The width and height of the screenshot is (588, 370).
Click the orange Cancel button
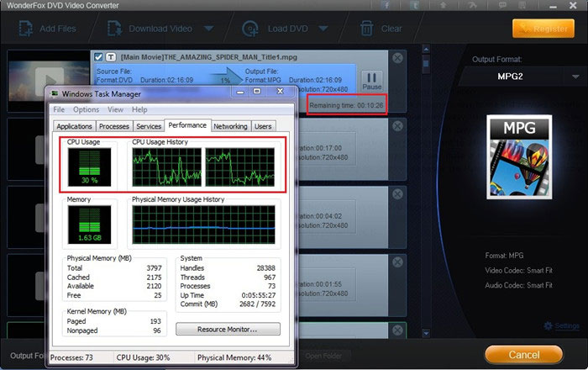(x=524, y=355)
